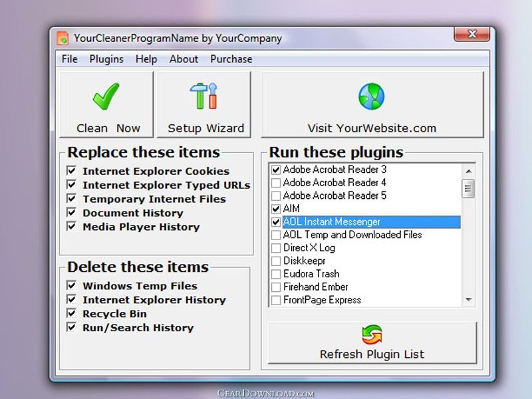
Task: Enable AOL Temp and Downloaded Files plugin
Action: pos(276,235)
